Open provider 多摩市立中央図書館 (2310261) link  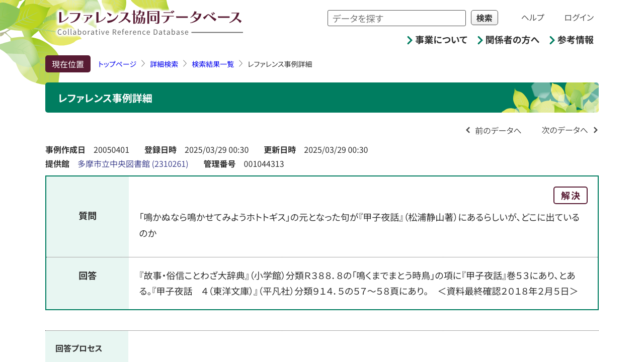[x=133, y=164]
